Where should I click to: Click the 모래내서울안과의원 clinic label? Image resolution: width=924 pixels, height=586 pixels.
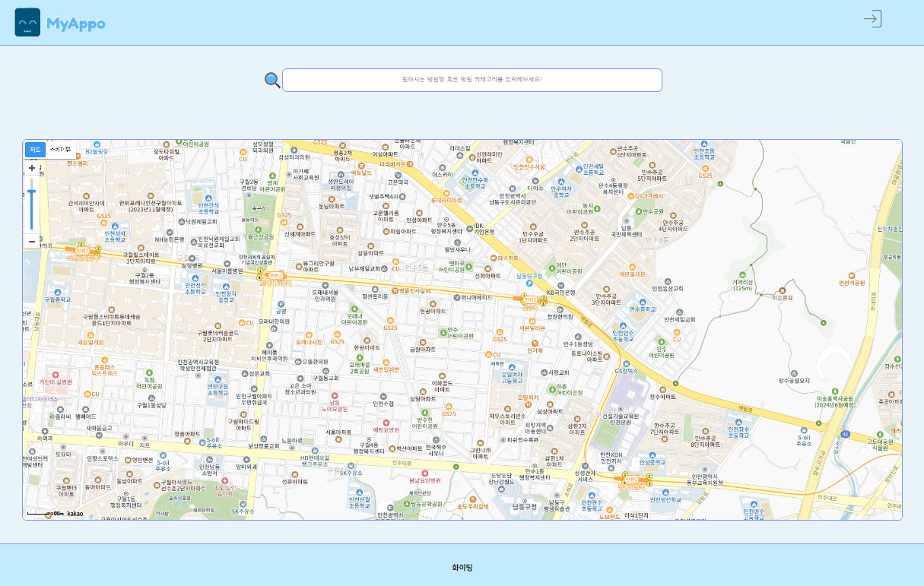[x=325, y=295]
